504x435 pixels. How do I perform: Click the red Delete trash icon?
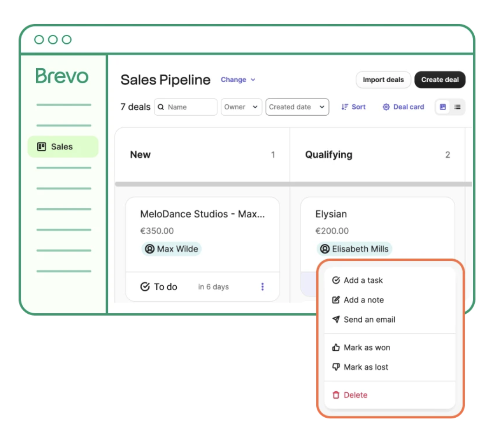click(336, 395)
